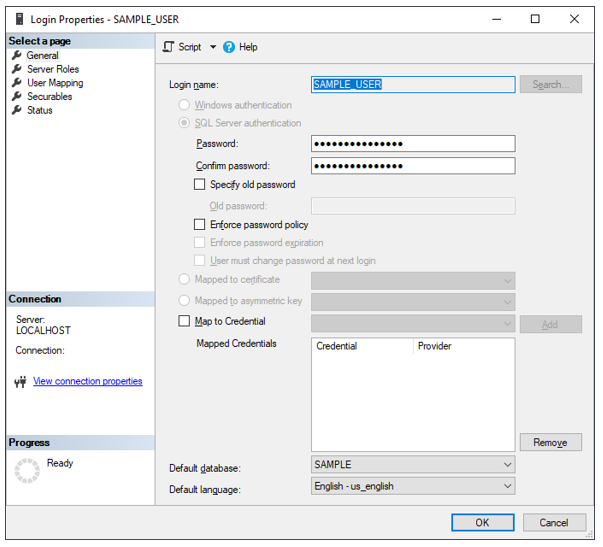Click the Search... button
Viewport: 603px width, 547px height.
(x=551, y=84)
